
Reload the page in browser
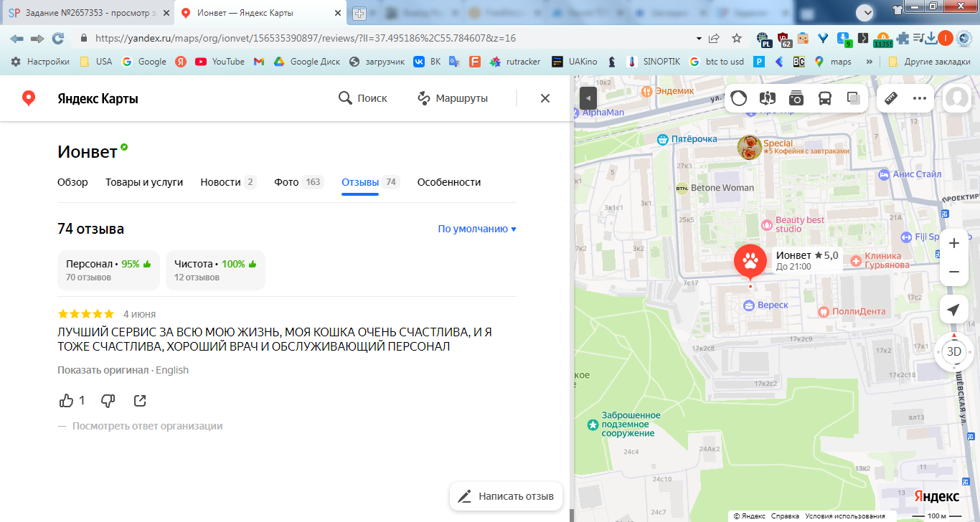coord(58,38)
